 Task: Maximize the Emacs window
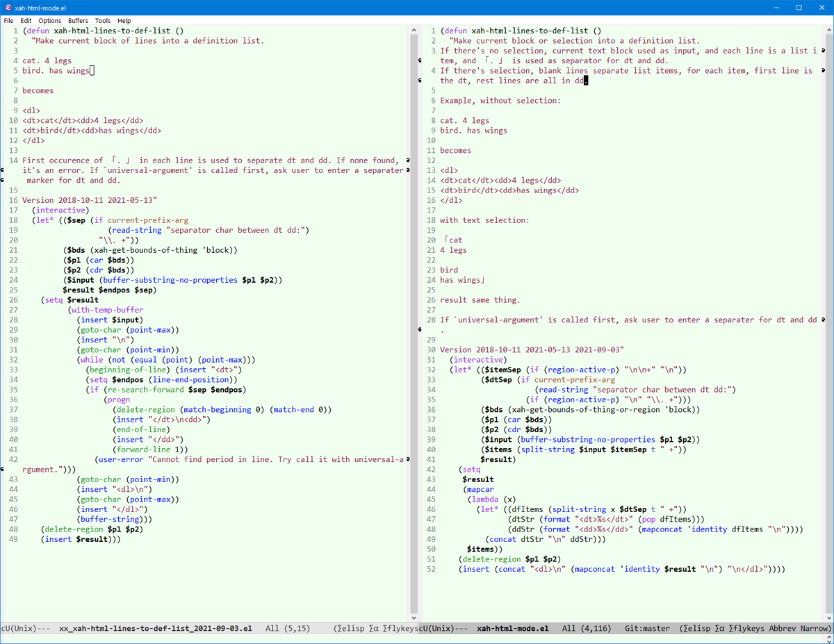799,7
